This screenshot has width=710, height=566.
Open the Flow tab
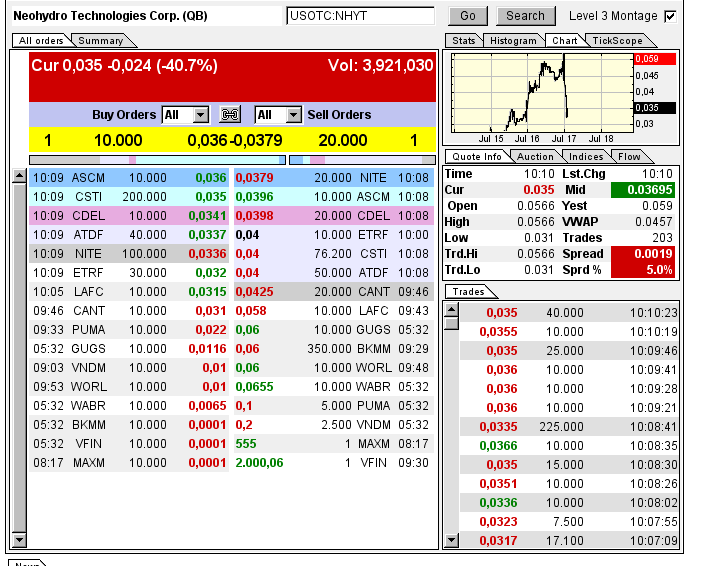tap(629, 156)
